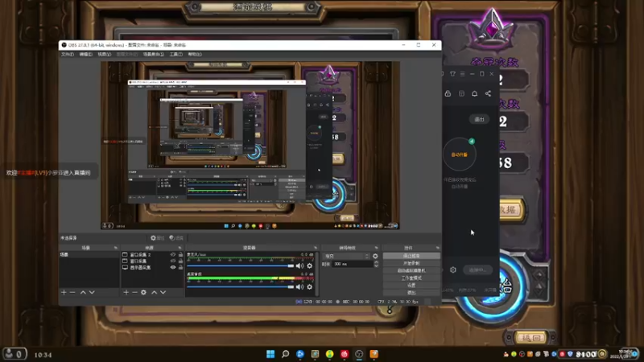644x362 pixels.
Task: Toggle visibility of 显示器采集 source
Action: pos(173,267)
